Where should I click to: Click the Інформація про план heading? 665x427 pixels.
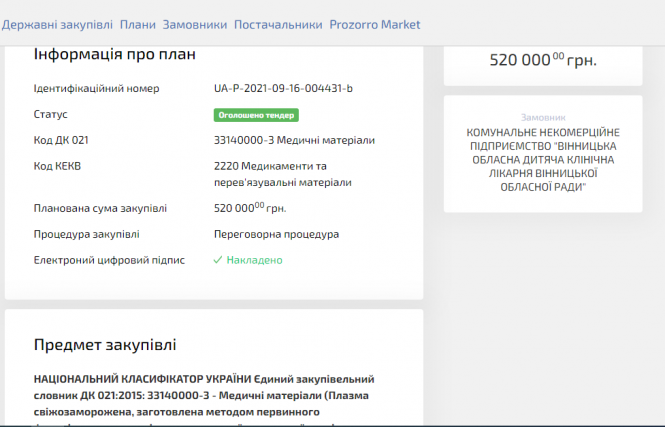[115, 54]
